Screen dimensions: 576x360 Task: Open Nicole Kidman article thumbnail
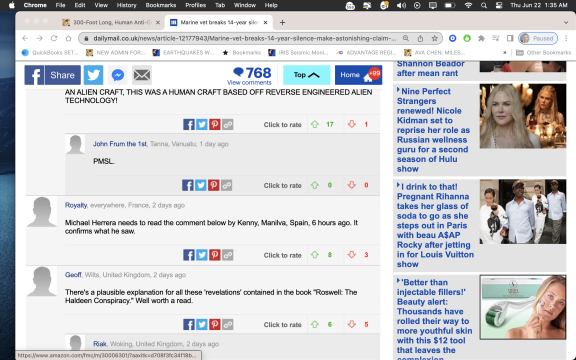point(523,116)
